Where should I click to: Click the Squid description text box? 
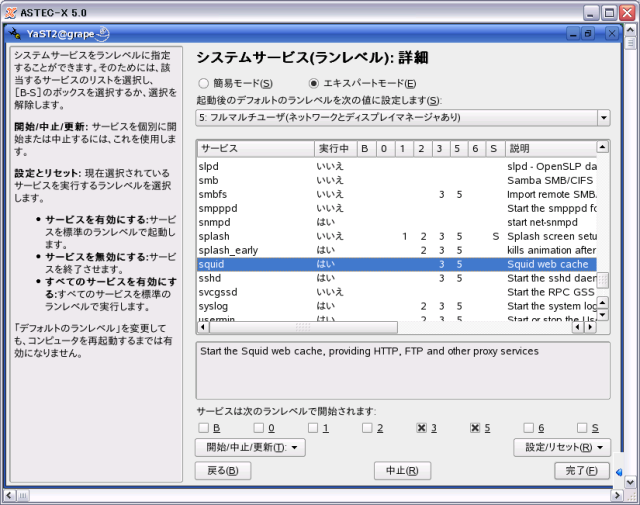[x=402, y=369]
